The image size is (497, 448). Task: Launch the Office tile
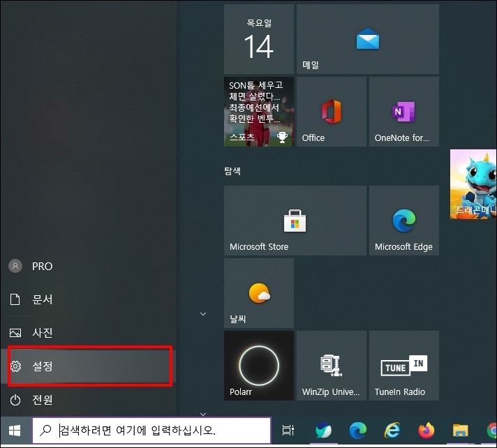coord(332,112)
